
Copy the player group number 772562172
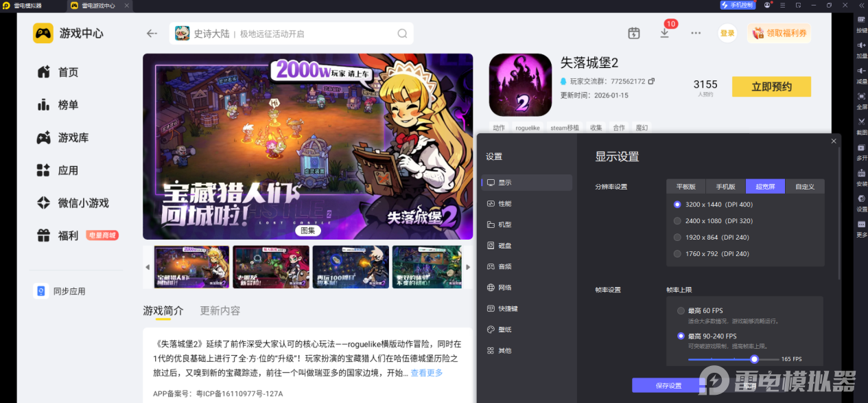coord(651,81)
